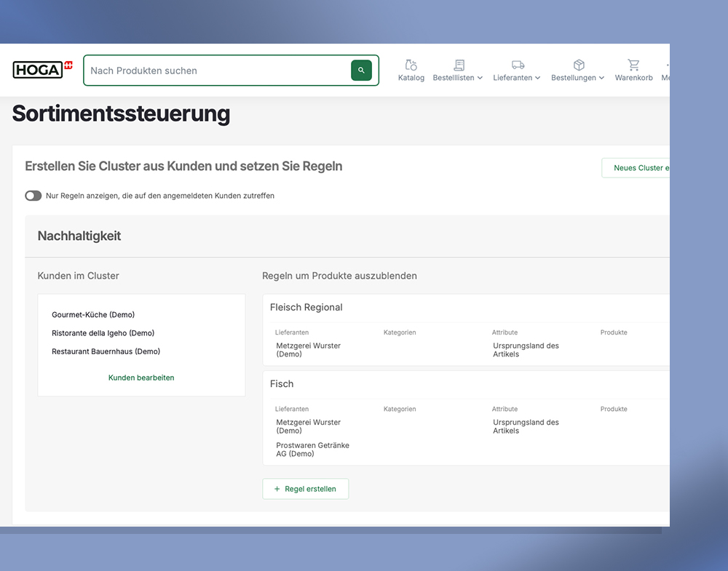Open the Fisch rule
This screenshot has width=728, height=571.
point(282,384)
